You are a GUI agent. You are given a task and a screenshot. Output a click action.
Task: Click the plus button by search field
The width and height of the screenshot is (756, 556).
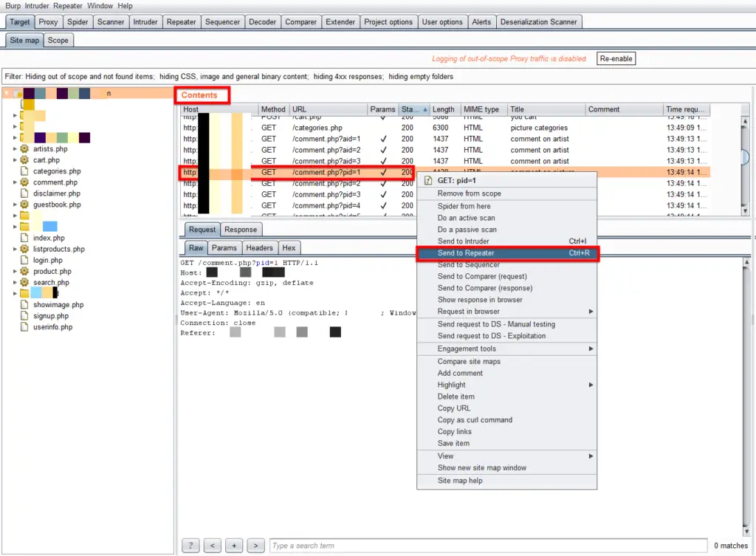234,546
